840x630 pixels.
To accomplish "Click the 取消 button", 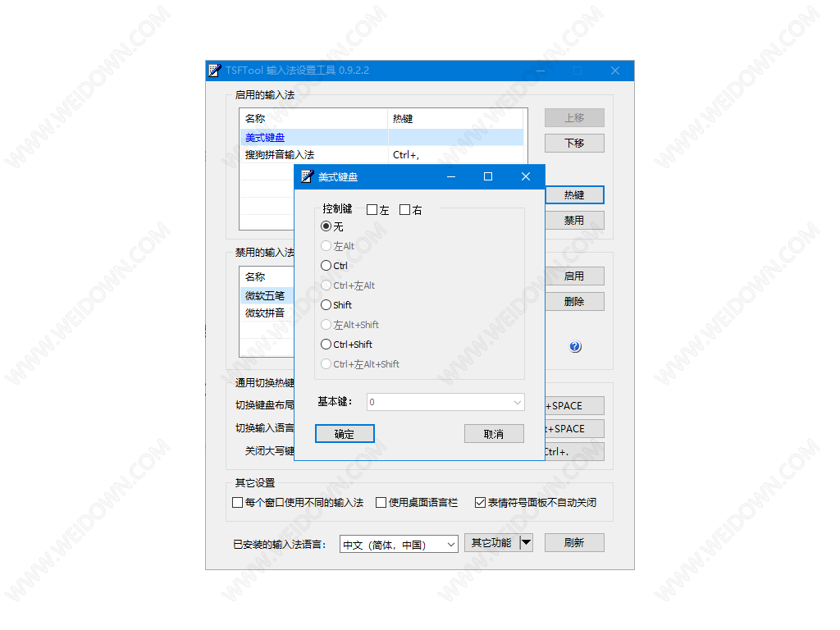I will click(x=494, y=434).
